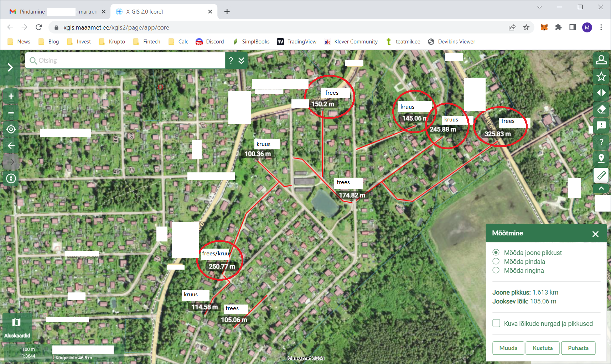Expand advanced search double chevron
Image resolution: width=611 pixels, height=364 pixels.
(x=242, y=61)
